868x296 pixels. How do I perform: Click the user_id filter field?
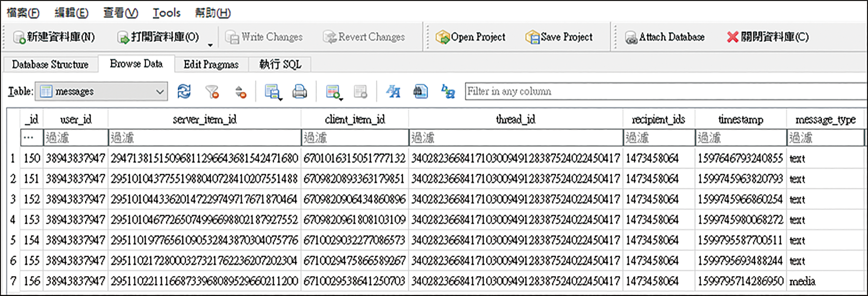[75, 137]
